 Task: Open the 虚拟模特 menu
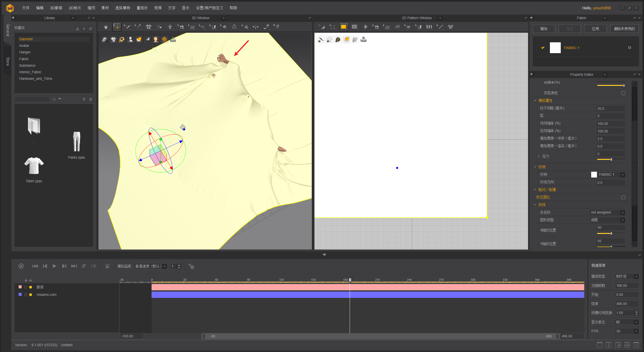[x=123, y=8]
